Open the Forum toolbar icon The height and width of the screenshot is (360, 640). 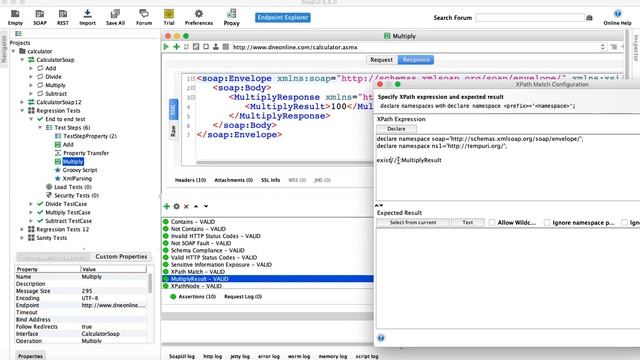click(144, 18)
